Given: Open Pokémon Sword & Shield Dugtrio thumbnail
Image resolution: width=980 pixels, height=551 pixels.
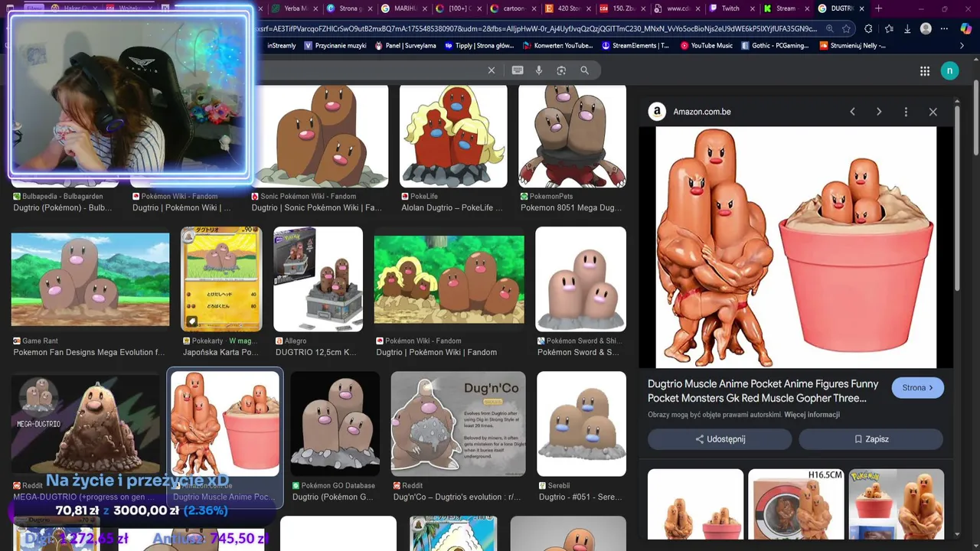Looking at the screenshot, I should coord(580,279).
